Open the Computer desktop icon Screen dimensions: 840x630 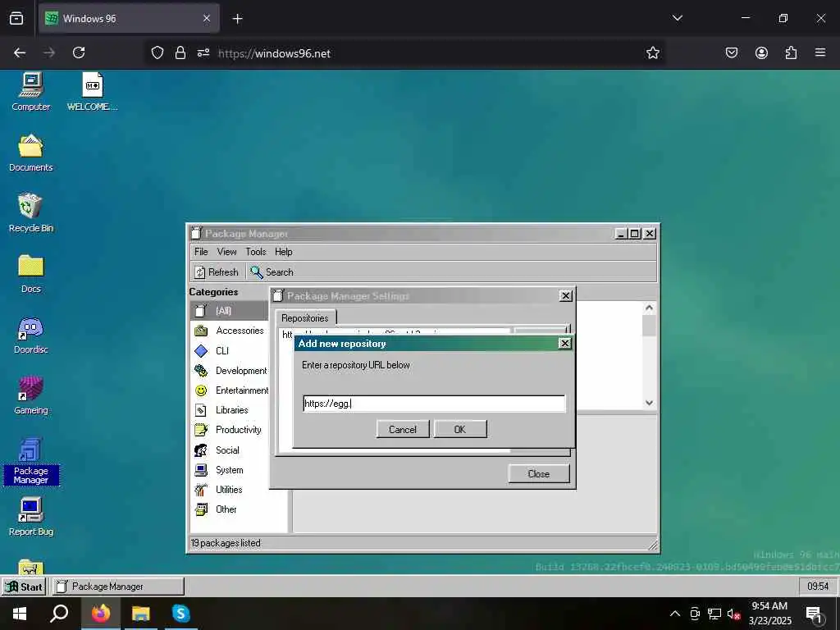click(31, 91)
